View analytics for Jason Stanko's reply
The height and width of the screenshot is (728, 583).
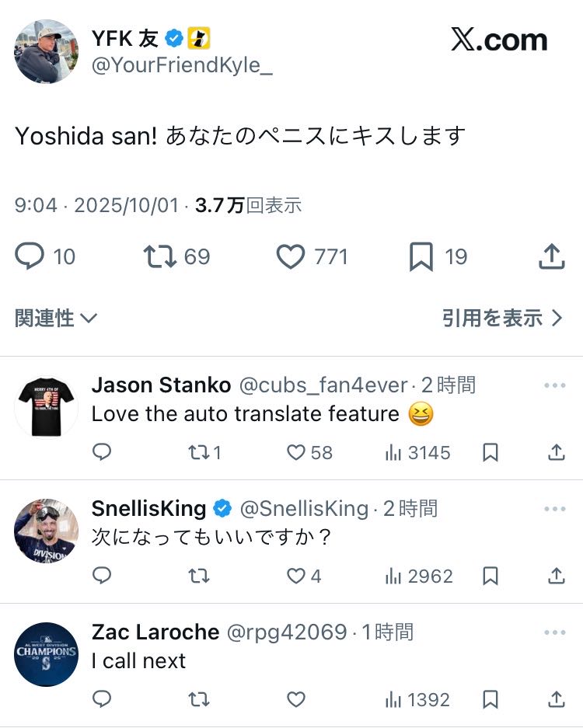click(x=393, y=452)
